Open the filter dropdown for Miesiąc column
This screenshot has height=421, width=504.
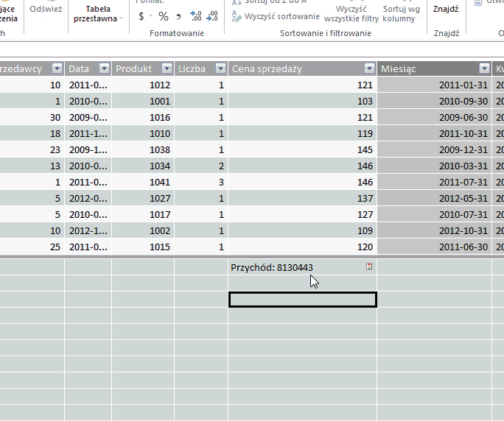(484, 68)
